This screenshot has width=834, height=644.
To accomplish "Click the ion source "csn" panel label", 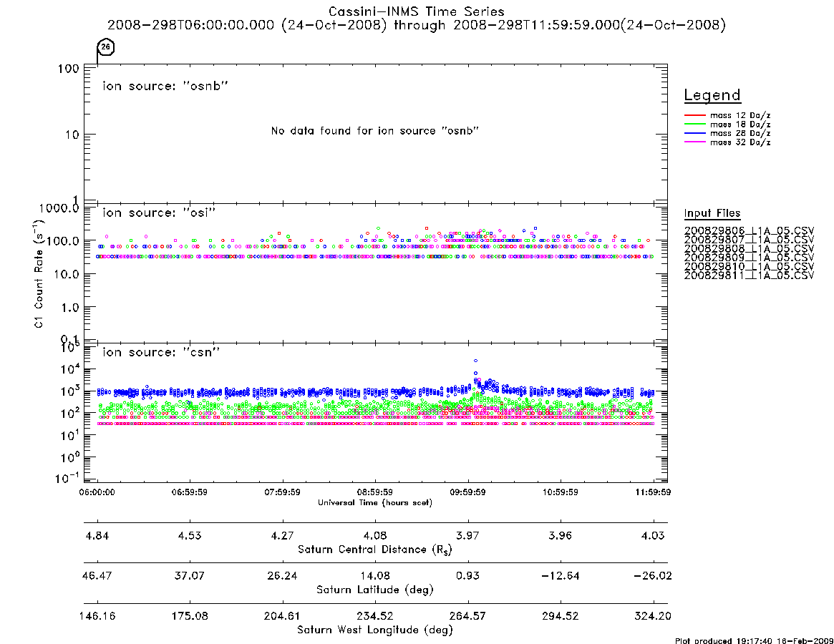I will (161, 352).
